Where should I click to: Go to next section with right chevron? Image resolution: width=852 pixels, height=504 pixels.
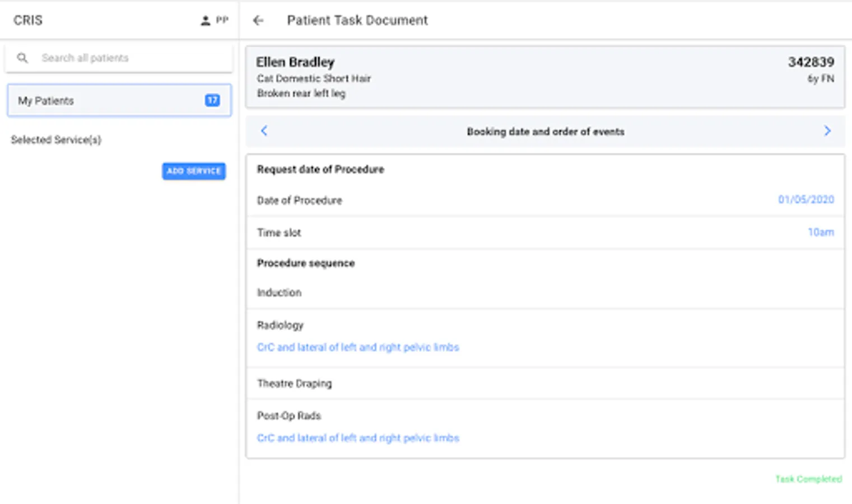pos(827,131)
